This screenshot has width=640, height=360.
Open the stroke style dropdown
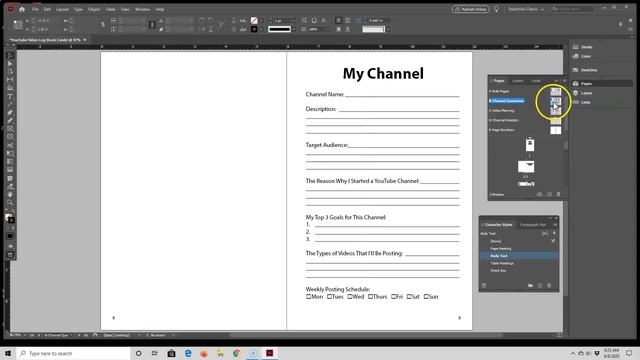coord(293,29)
